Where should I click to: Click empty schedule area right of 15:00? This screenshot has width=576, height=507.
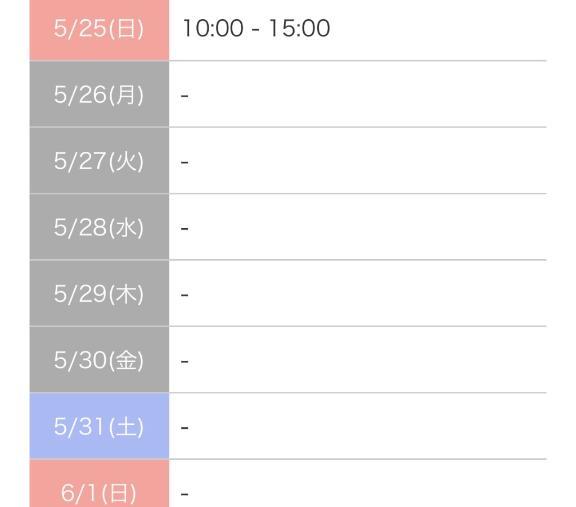[x=439, y=30]
